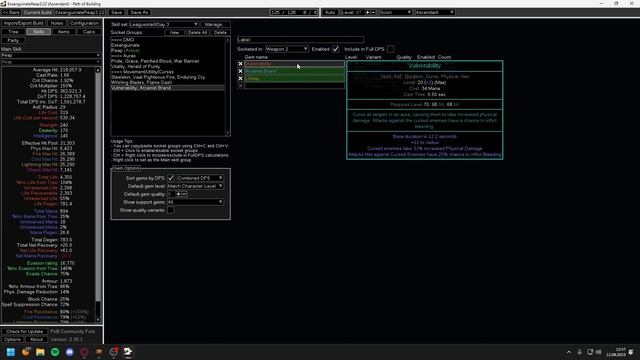The image size is (640, 360).
Task: Click the socket groups list scrollbar
Action: pos(227,86)
